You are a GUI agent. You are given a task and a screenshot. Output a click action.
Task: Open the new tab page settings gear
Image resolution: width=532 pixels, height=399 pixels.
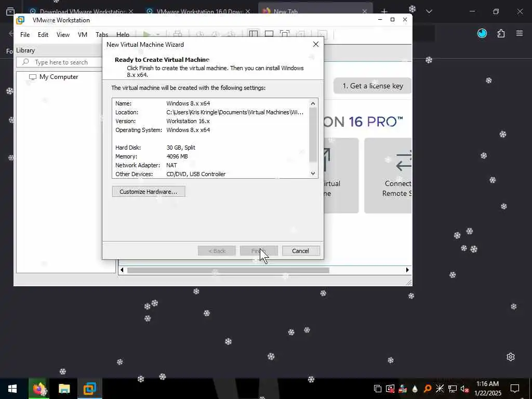[511, 357]
